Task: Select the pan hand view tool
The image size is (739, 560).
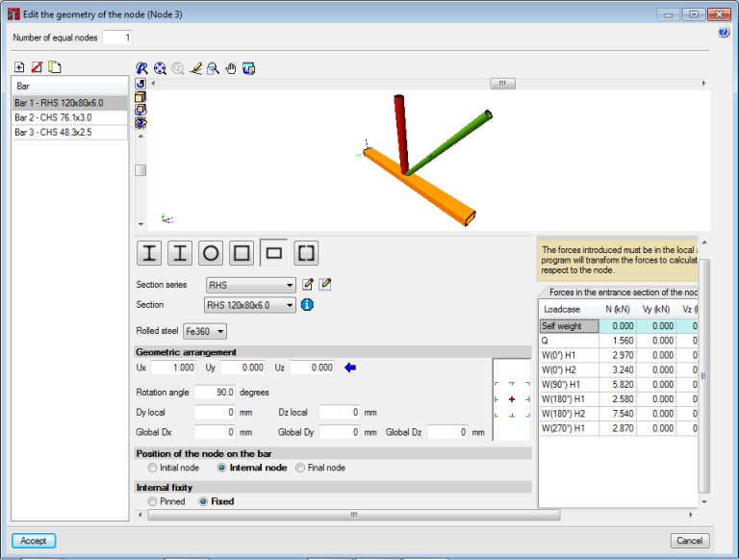Action: pyautogui.click(x=231, y=68)
